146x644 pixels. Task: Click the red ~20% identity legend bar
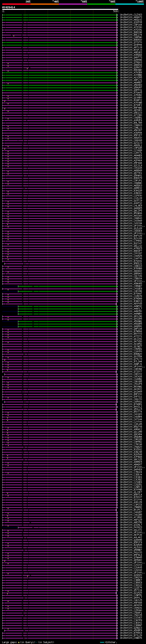[16, 4]
